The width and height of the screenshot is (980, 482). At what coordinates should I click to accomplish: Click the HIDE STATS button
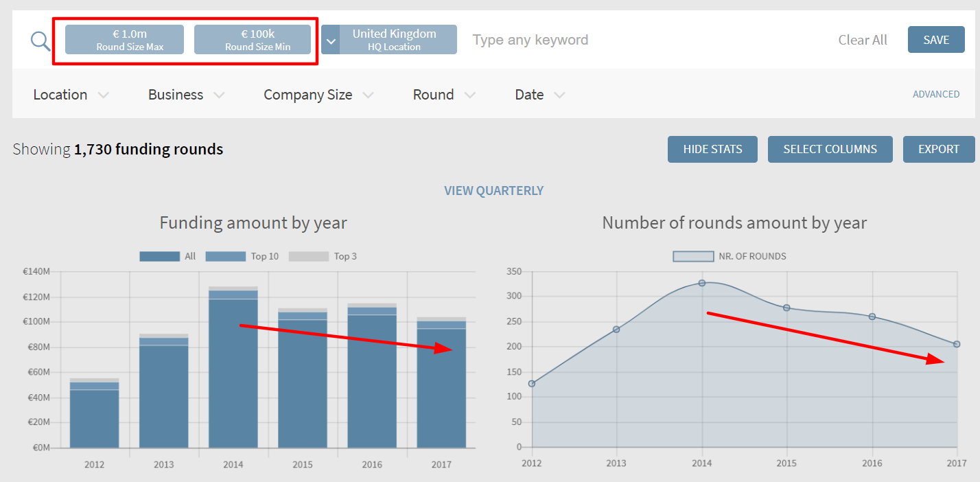[x=712, y=149]
